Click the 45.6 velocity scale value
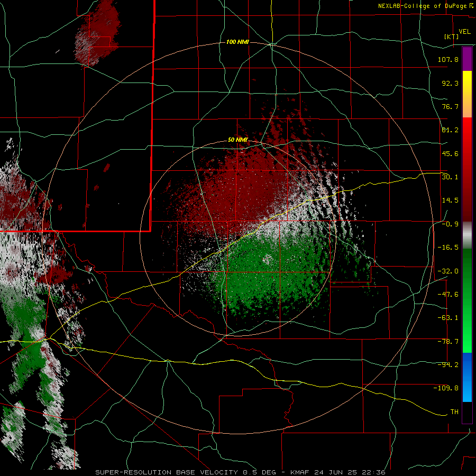The height and width of the screenshot is (476, 476). [x=450, y=153]
